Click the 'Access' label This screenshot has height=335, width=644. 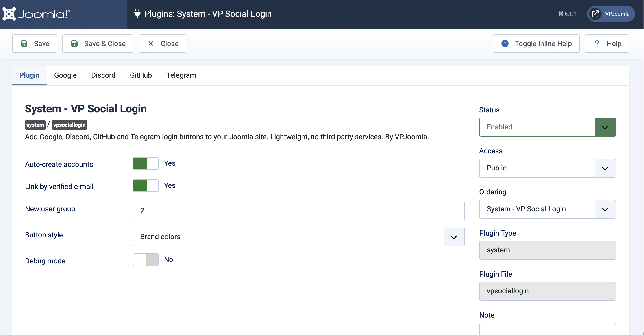[x=491, y=151]
